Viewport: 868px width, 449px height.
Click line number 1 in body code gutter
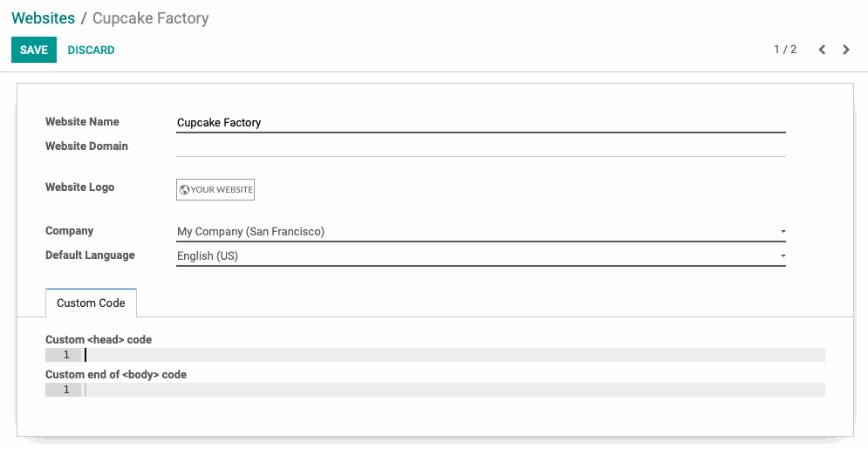click(x=66, y=390)
